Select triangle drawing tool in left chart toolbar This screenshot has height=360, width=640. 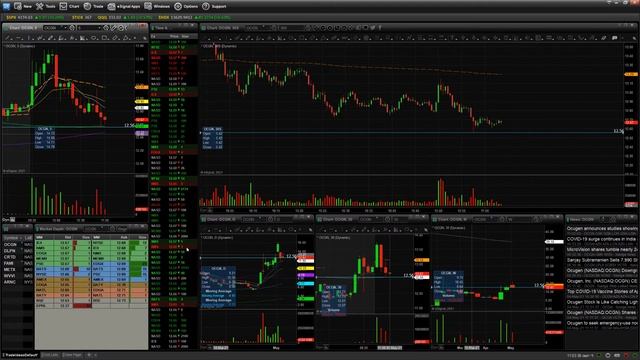point(126,38)
